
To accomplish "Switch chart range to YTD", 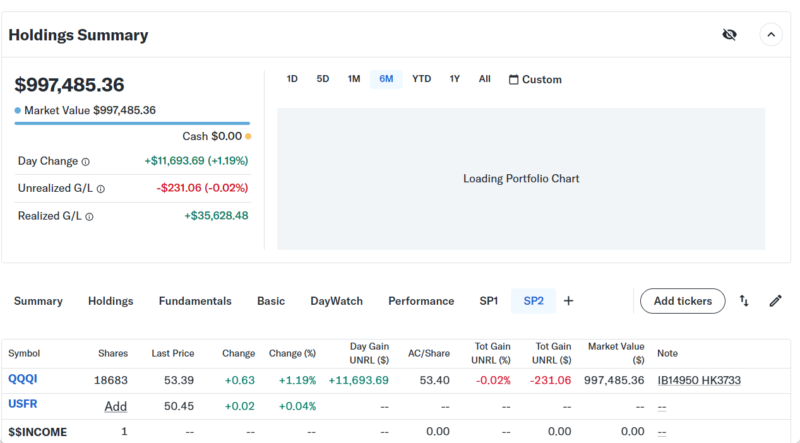I will coord(421,79).
